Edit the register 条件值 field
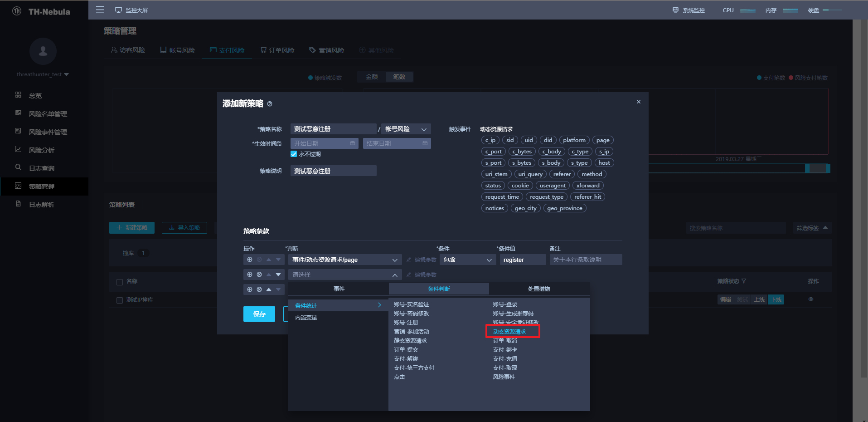Screen dimensions: 868x422 523,260
